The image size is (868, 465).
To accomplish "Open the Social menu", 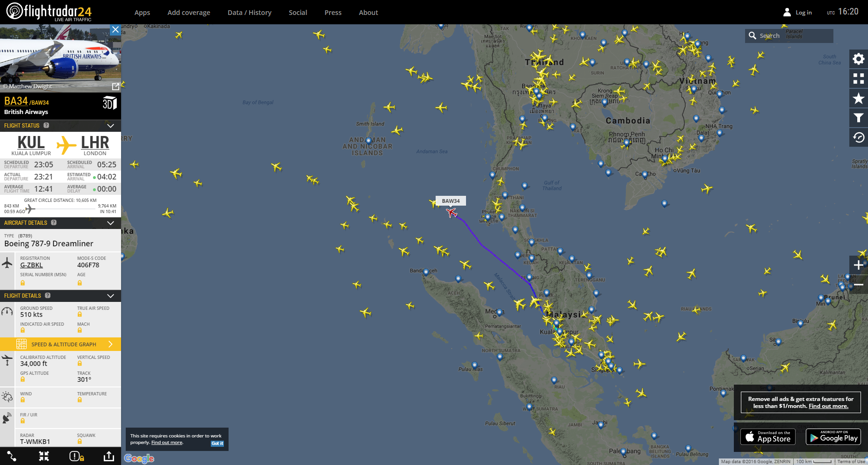I will [x=298, y=13].
